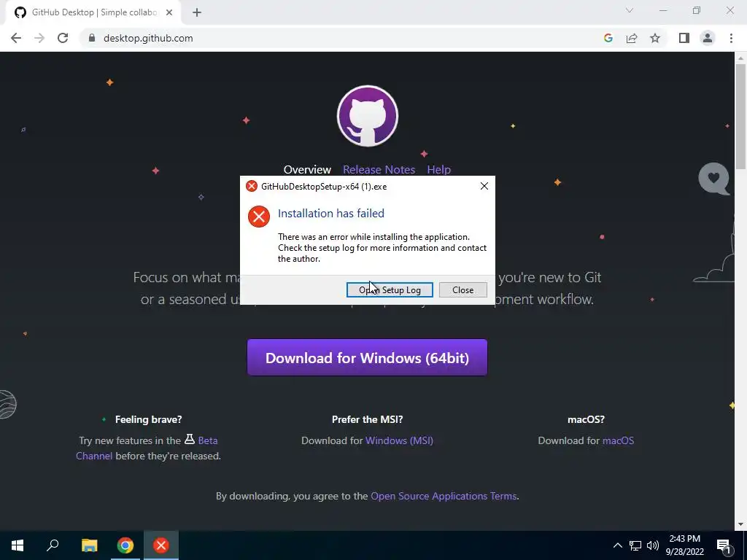
Task: Click scrollbar down arrow
Action: (740, 524)
